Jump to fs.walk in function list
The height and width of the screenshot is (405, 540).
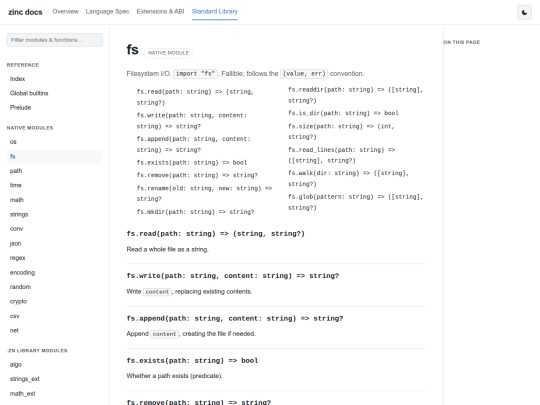click(348, 178)
